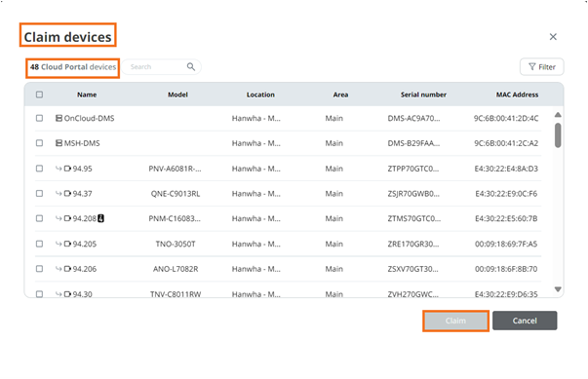The height and width of the screenshot is (379, 588).
Task: Tick the checkbox for 94.205
Action: pyautogui.click(x=39, y=244)
